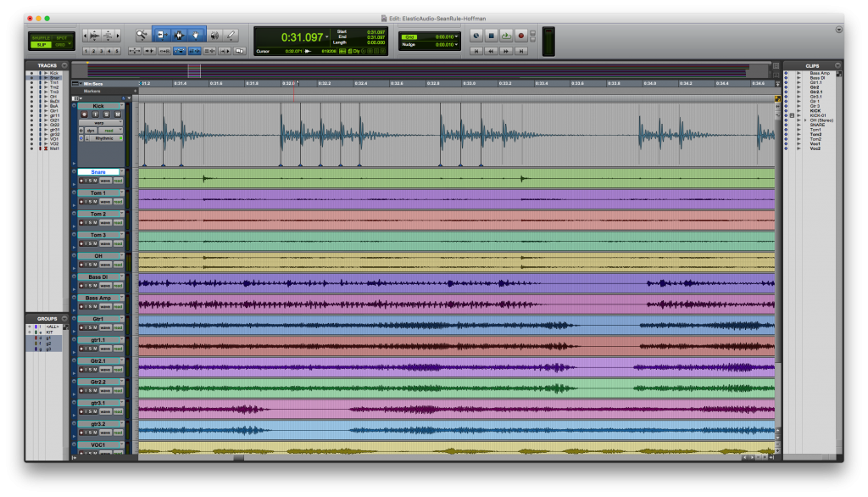Open the Tracks list menu
The height and width of the screenshot is (497, 868).
[x=64, y=65]
